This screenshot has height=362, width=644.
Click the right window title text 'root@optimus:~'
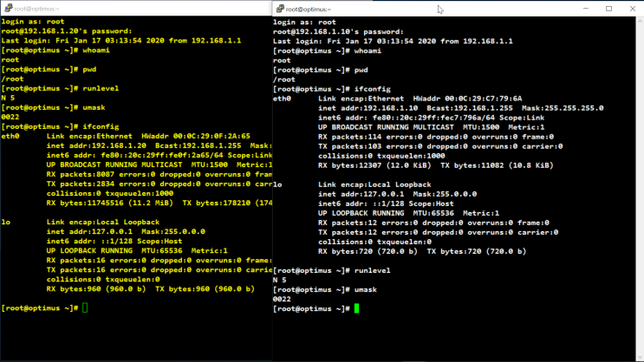[309, 9]
